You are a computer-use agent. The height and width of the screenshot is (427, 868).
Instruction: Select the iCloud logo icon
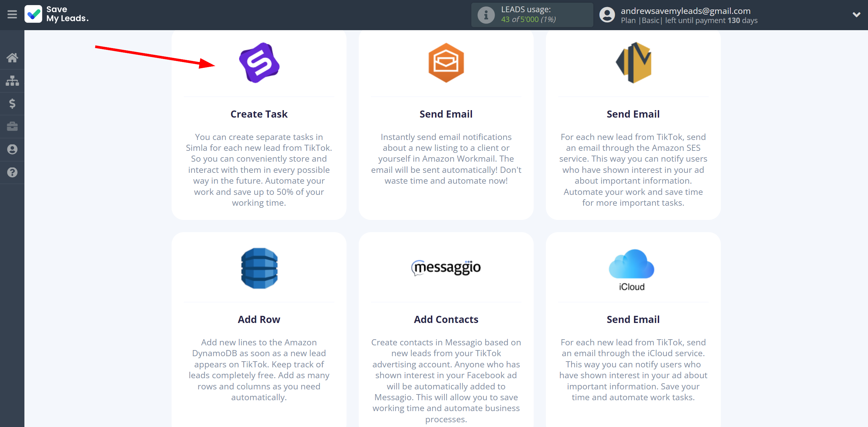pos(632,270)
